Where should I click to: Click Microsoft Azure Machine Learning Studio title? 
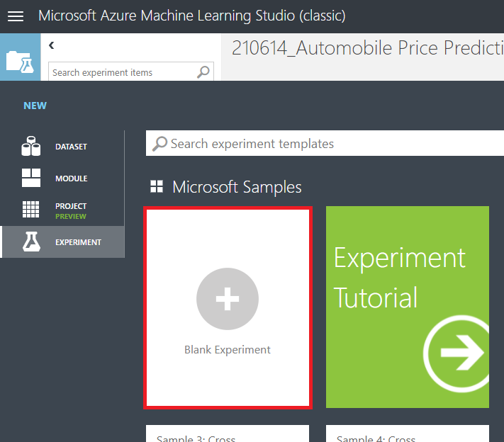coord(192,16)
